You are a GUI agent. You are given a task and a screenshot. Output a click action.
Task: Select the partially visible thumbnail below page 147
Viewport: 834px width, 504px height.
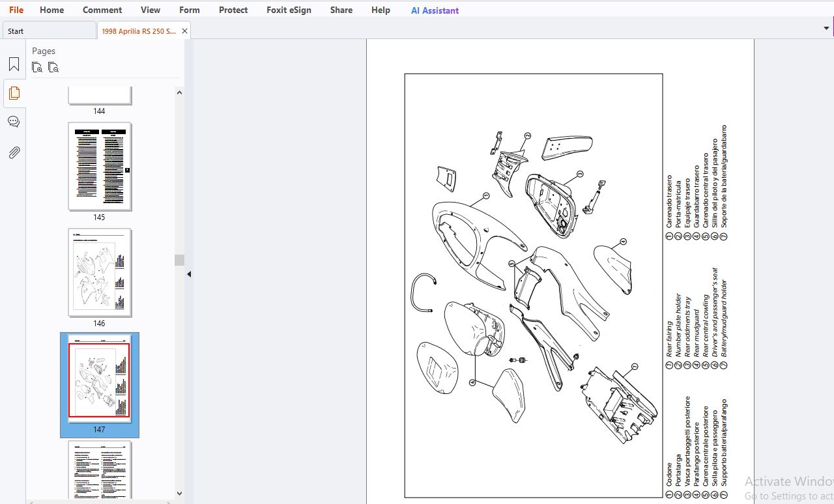coord(100,469)
